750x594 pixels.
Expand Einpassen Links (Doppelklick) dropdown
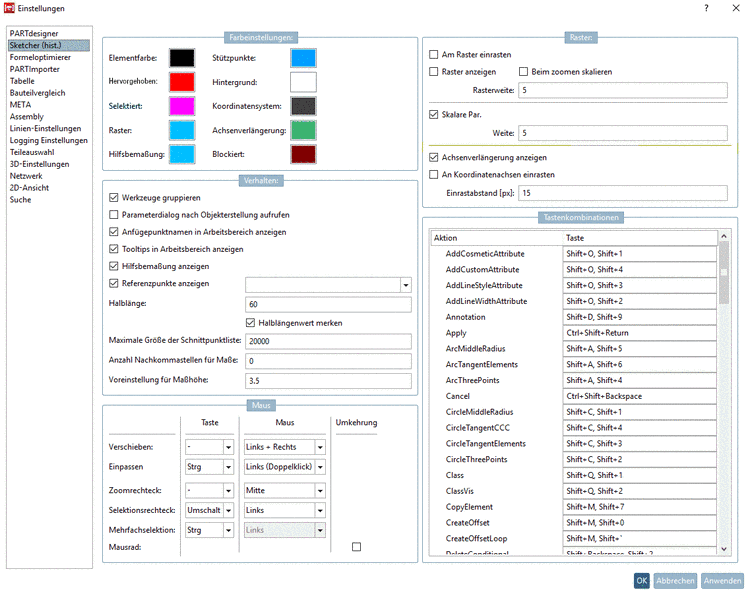click(320, 467)
